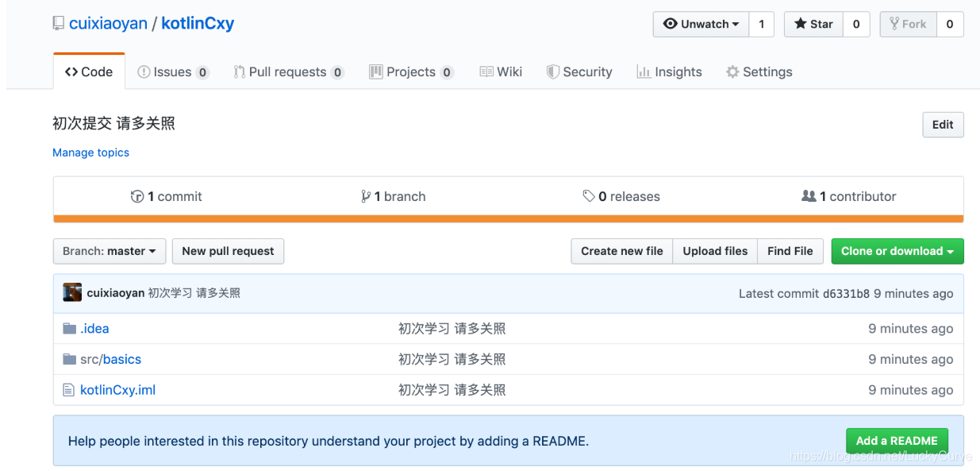Click the Pull requests tab icon
The height and width of the screenshot is (471, 980).
tap(239, 71)
